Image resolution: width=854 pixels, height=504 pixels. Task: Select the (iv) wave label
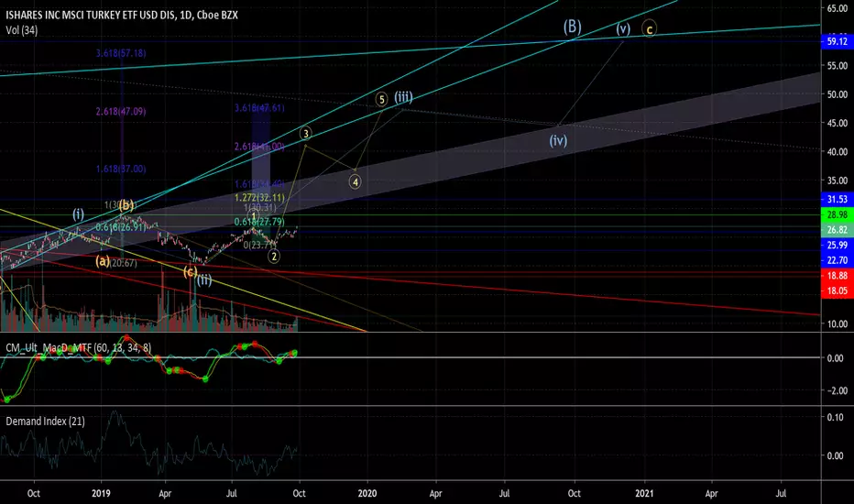click(x=558, y=140)
